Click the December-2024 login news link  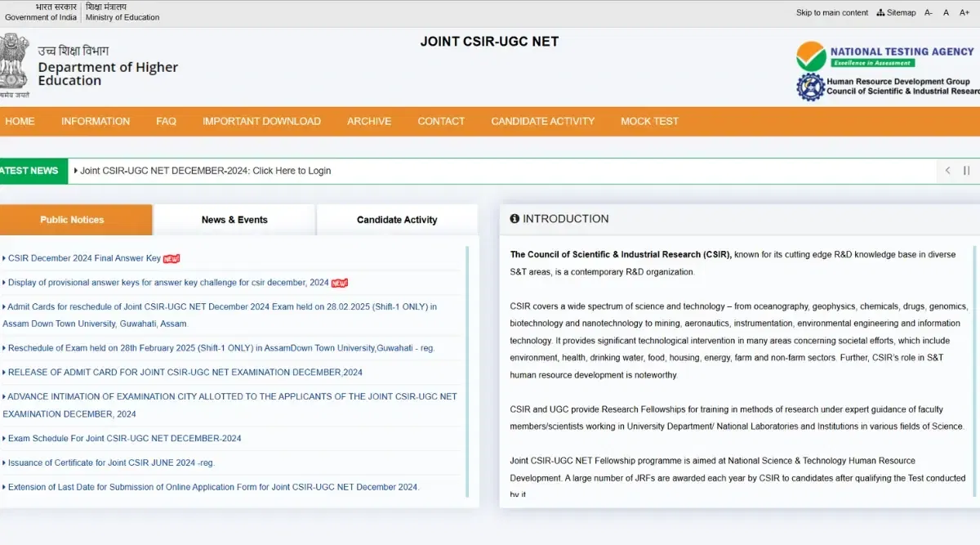click(205, 171)
